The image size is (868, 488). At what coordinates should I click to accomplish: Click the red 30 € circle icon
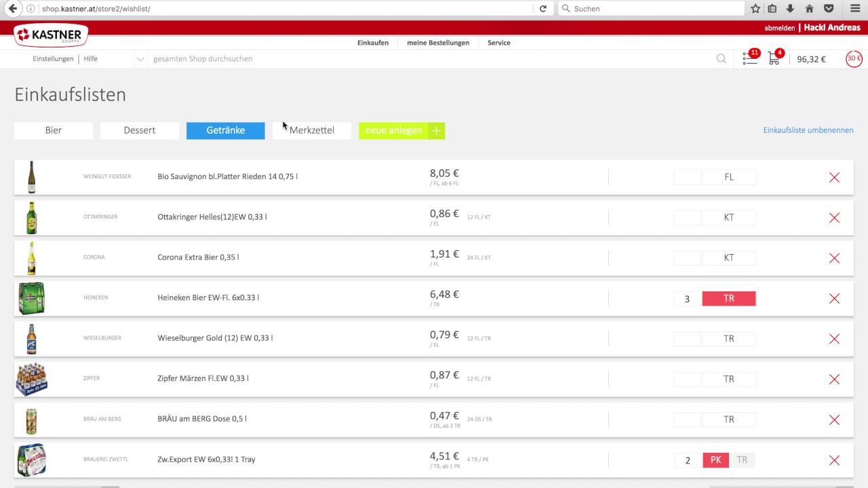854,59
